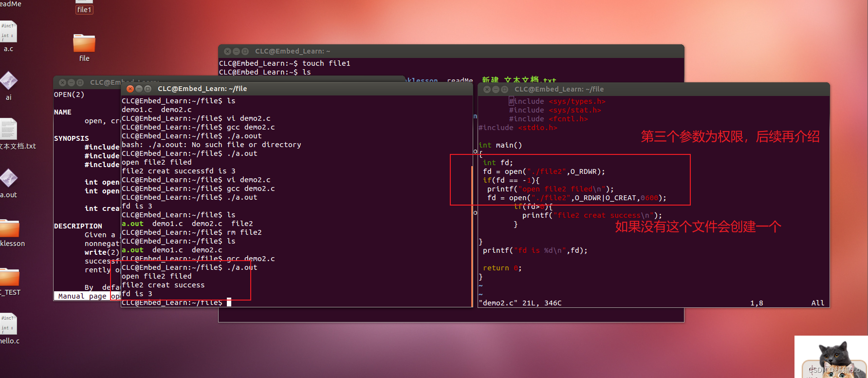Screen dimensions: 868x378
Task: Minimize the home directory terminal window
Action: tap(236, 51)
